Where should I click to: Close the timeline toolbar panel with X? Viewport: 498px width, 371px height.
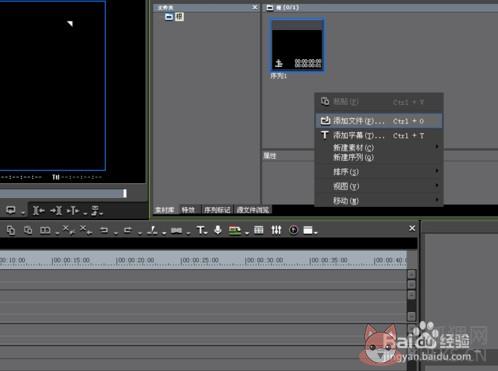(x=412, y=228)
